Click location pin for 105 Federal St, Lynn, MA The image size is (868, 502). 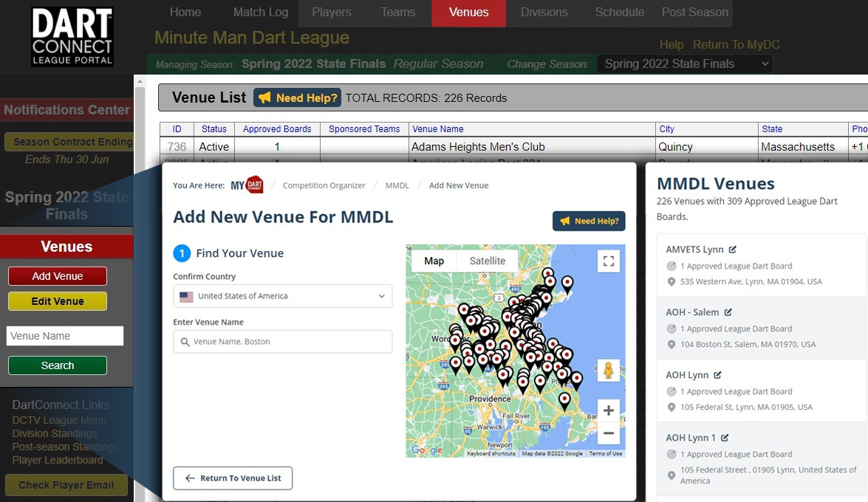671,408
